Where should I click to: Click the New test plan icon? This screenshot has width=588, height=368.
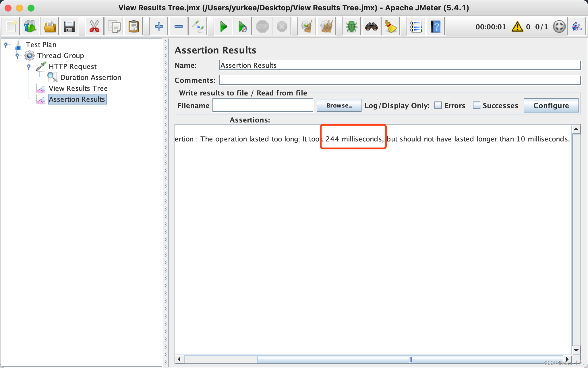[11, 27]
